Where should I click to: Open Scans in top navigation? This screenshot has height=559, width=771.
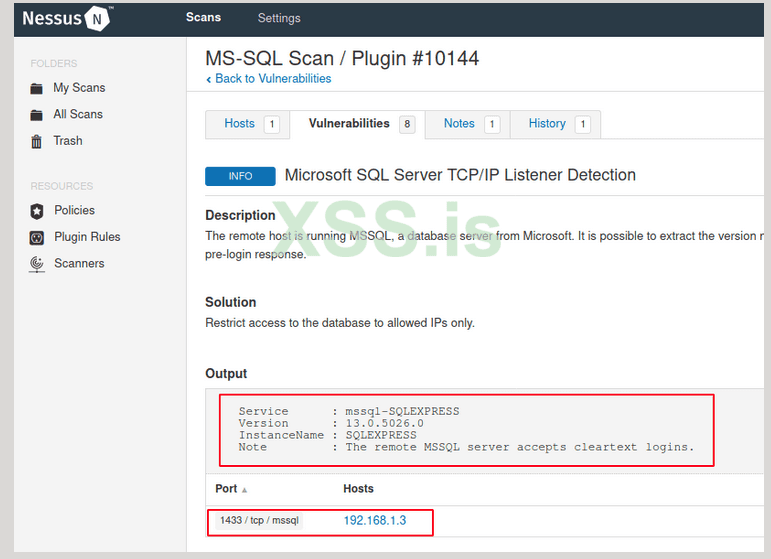pos(203,17)
